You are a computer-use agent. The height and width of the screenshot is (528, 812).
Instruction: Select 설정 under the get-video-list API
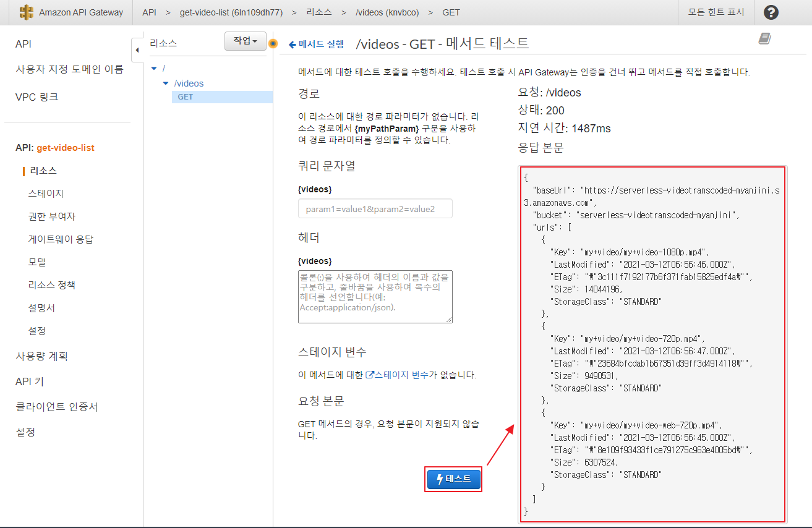tap(37, 331)
